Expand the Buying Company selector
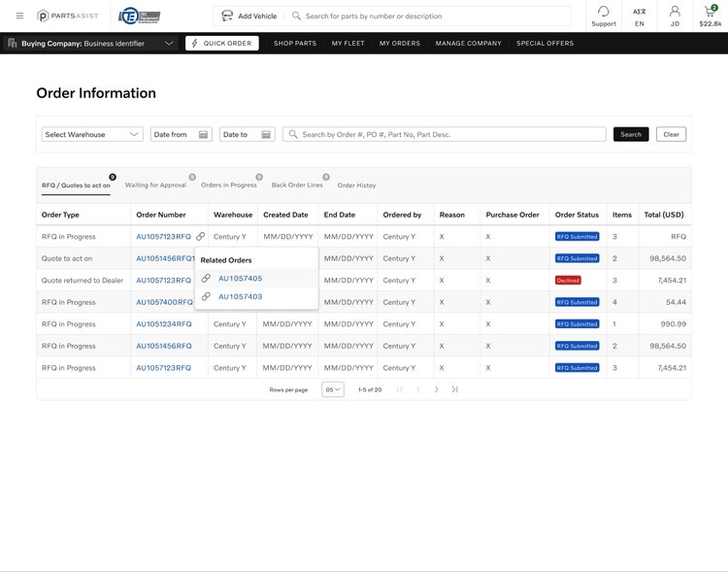728x572 pixels. 90,43
